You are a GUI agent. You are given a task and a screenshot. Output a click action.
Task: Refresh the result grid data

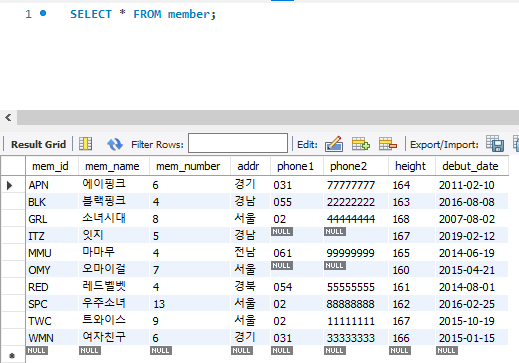tap(115, 144)
